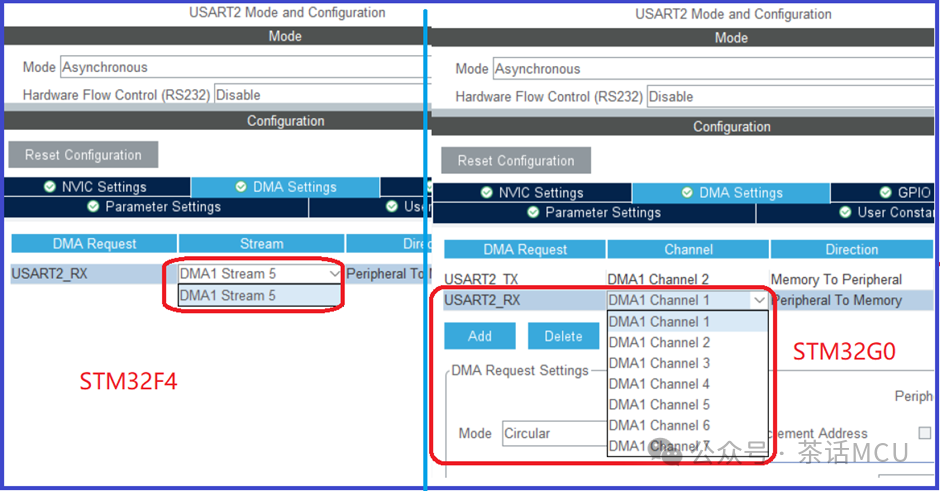The image size is (940, 491).
Task: Open NVIC Settings tab in STM32G0 panel
Action: [x=532, y=192]
